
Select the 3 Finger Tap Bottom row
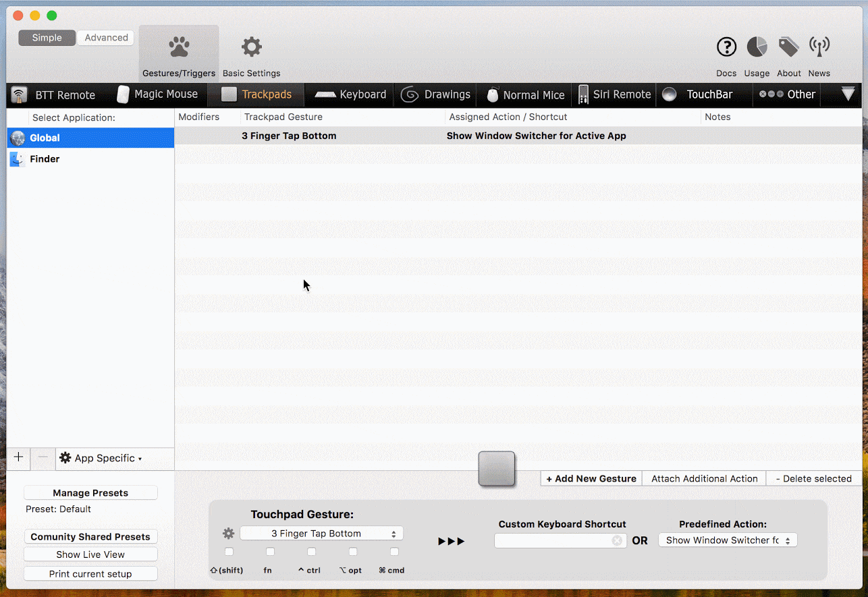point(518,136)
